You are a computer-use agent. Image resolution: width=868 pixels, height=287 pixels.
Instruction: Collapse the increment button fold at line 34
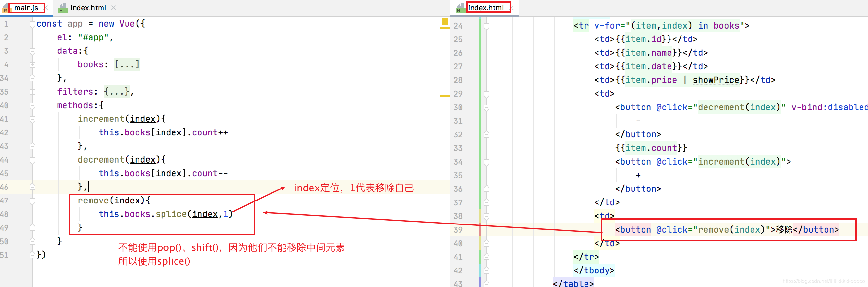click(x=486, y=162)
